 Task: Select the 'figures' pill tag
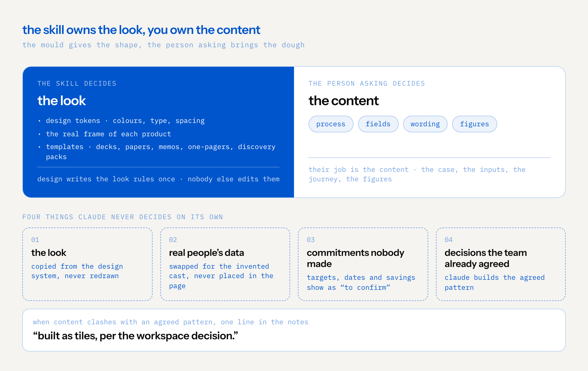pos(474,124)
